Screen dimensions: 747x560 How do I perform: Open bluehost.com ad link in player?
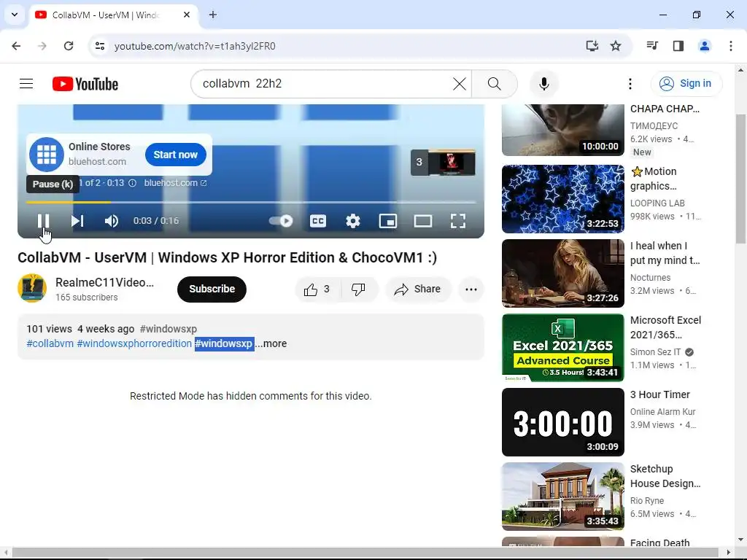click(x=175, y=183)
